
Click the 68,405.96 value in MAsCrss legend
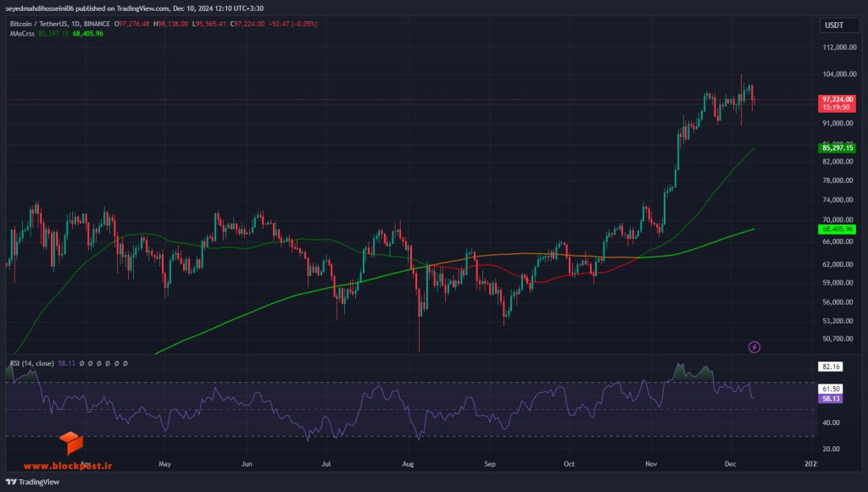click(87, 34)
